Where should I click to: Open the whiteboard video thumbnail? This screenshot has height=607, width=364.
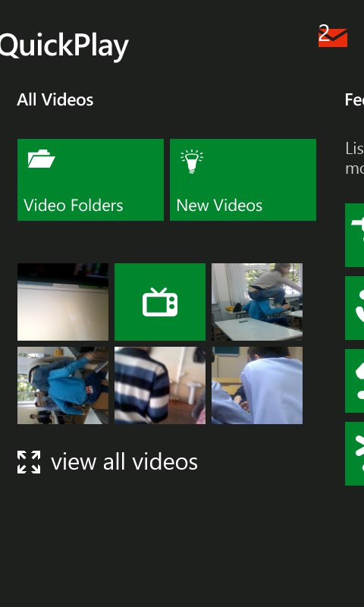63,302
